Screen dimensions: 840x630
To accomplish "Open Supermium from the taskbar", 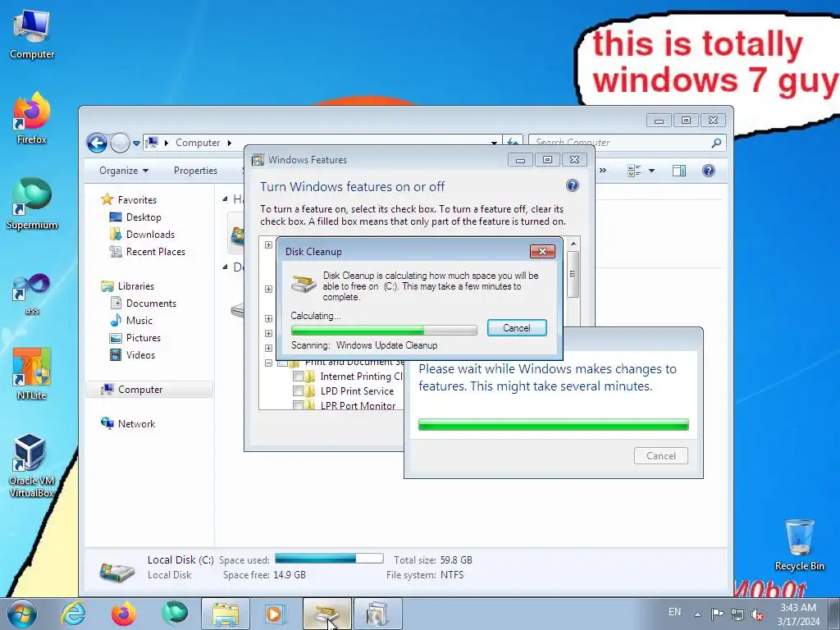I will click(175, 614).
